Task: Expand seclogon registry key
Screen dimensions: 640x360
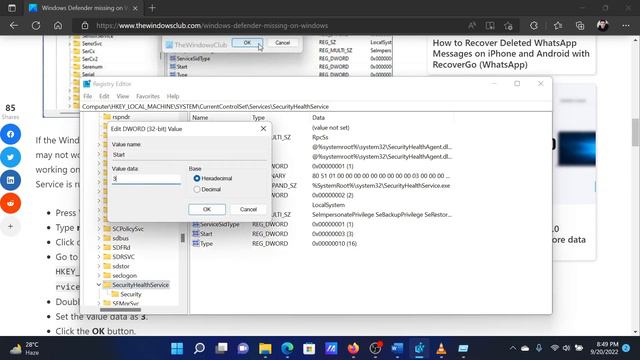Action: point(99,276)
